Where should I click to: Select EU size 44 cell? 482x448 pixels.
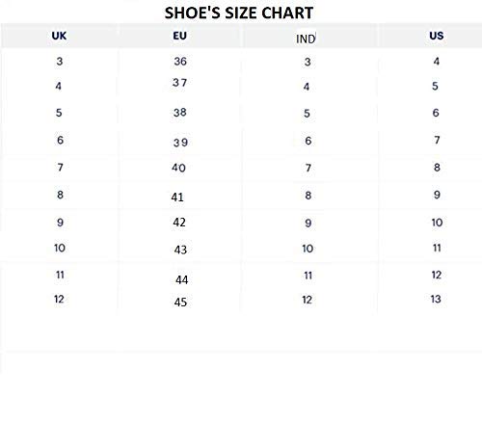coord(182,280)
